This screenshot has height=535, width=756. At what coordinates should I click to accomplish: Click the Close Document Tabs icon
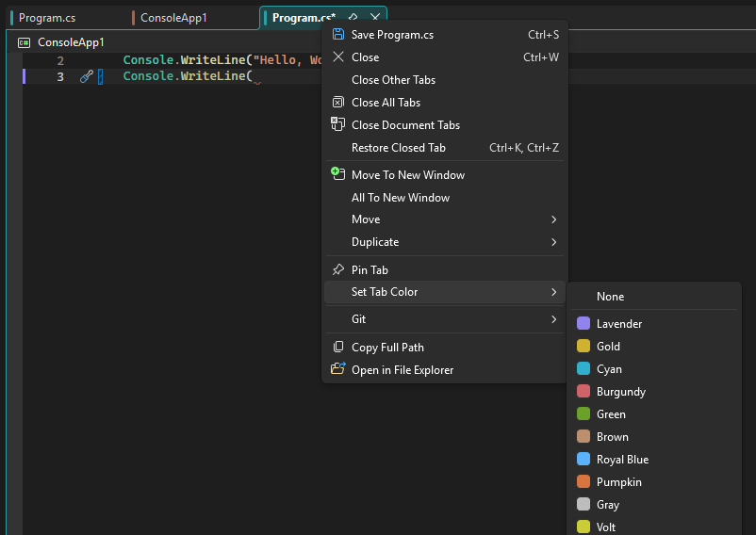point(338,124)
